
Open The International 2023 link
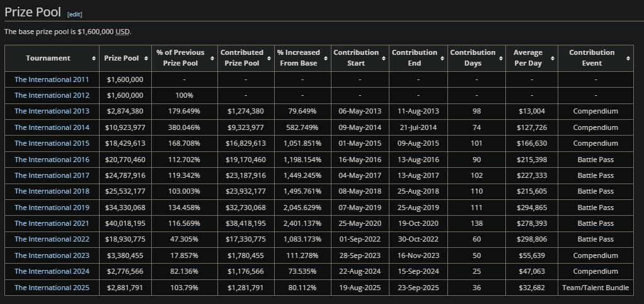click(x=52, y=255)
